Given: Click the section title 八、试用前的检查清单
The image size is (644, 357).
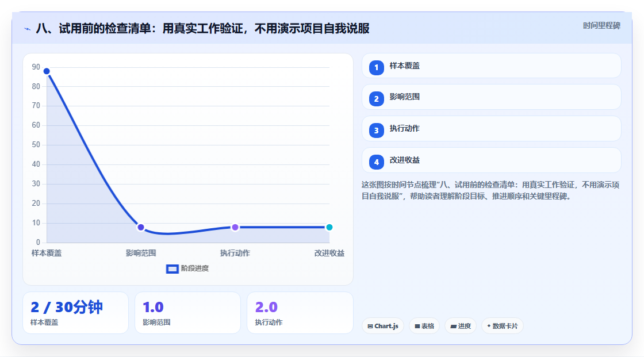Looking at the screenshot, I should [202, 28].
